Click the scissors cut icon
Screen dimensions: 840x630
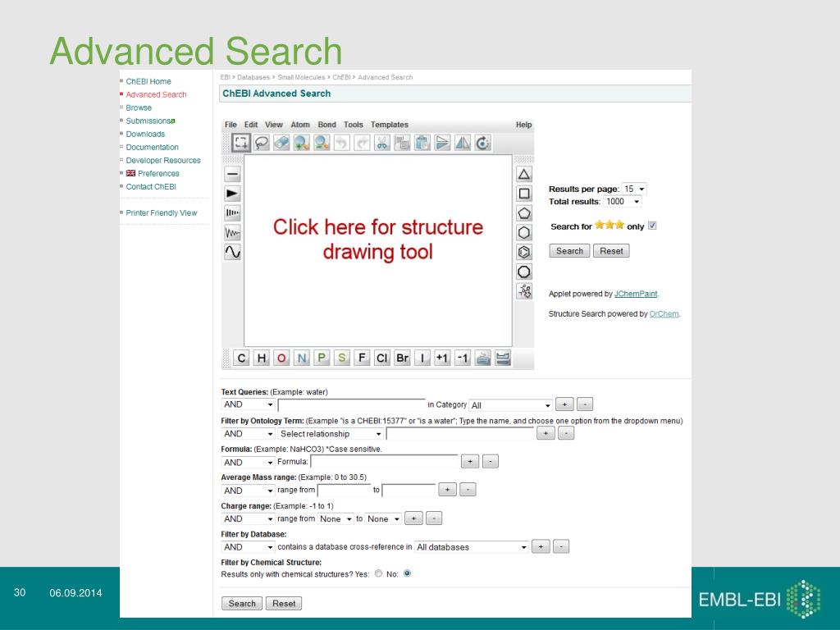tap(382, 143)
